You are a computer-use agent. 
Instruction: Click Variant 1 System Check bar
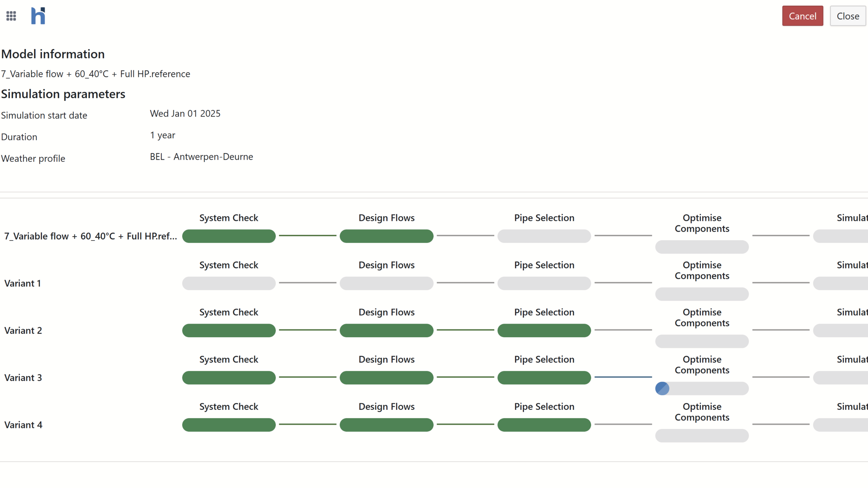(229, 283)
